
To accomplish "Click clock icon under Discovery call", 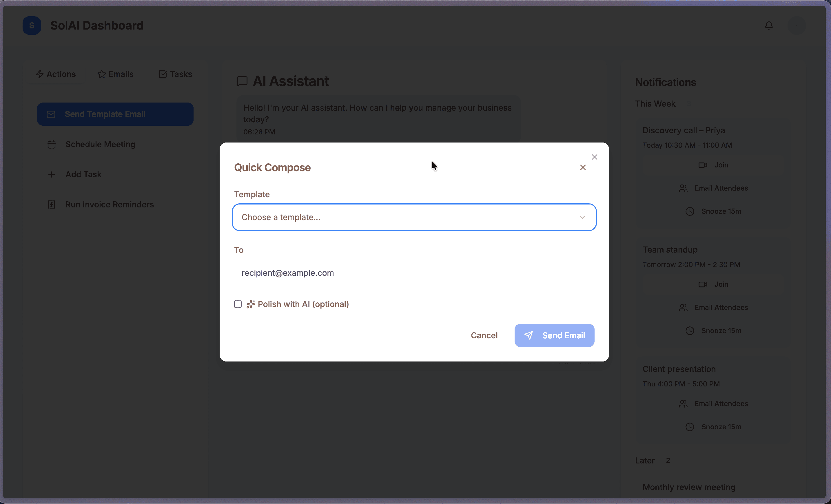I will click(x=690, y=211).
